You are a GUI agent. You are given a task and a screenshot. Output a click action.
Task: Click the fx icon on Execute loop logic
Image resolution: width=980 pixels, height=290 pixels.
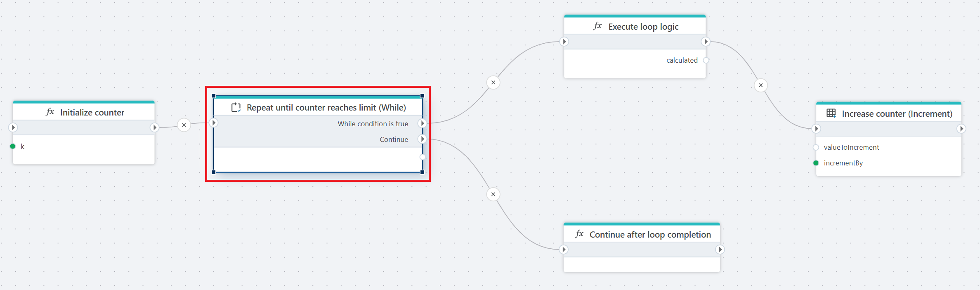tap(597, 26)
